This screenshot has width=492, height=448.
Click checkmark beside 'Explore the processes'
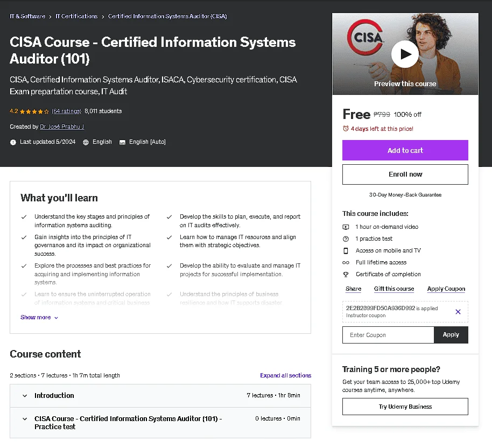24,266
